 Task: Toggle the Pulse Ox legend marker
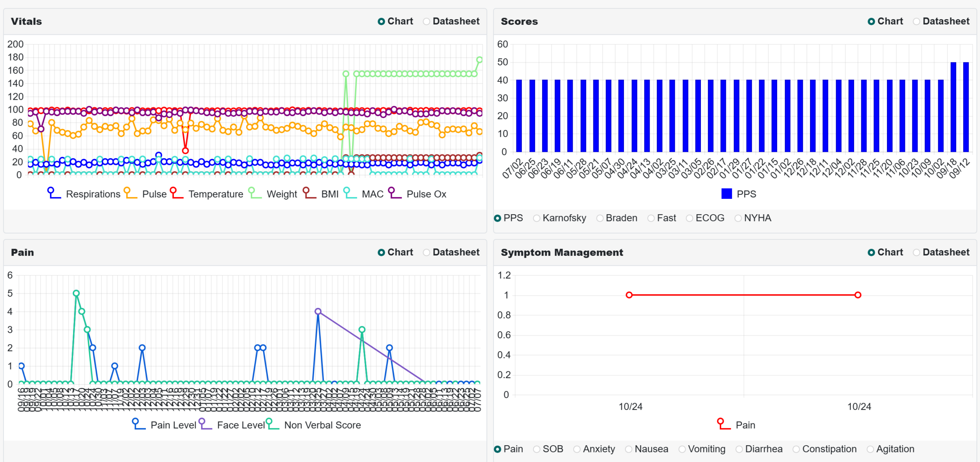tap(395, 193)
